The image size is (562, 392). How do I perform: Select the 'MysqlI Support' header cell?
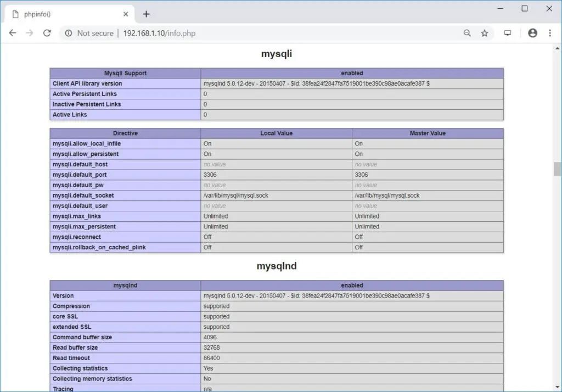point(125,73)
